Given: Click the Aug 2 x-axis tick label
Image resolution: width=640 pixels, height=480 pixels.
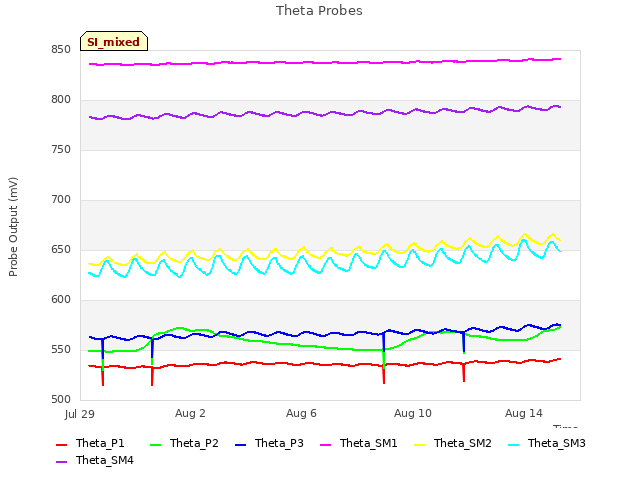Looking at the screenshot, I should [x=190, y=413].
